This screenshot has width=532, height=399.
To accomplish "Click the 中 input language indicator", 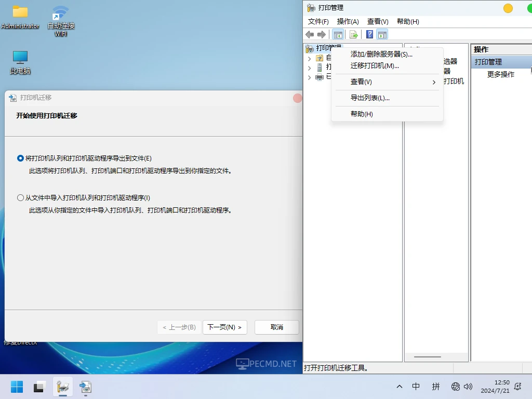I will point(416,386).
